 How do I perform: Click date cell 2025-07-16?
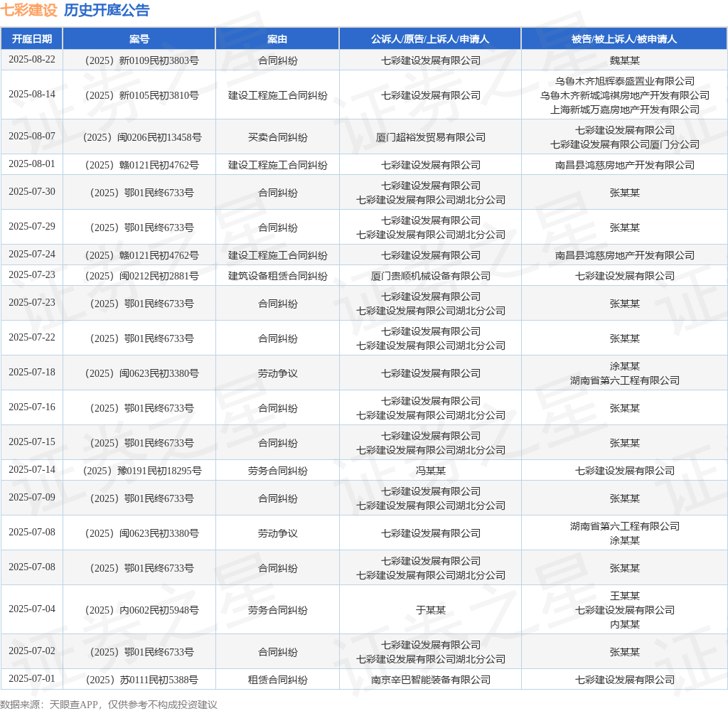tap(31, 407)
